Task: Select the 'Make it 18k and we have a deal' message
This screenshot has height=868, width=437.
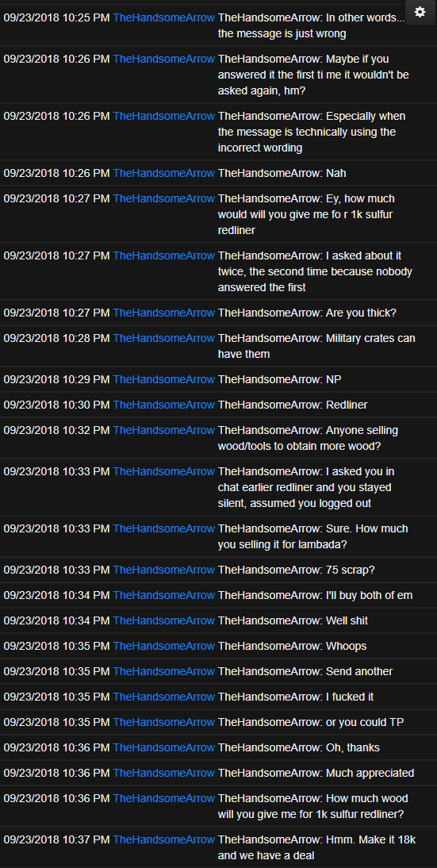Action: 317,847
